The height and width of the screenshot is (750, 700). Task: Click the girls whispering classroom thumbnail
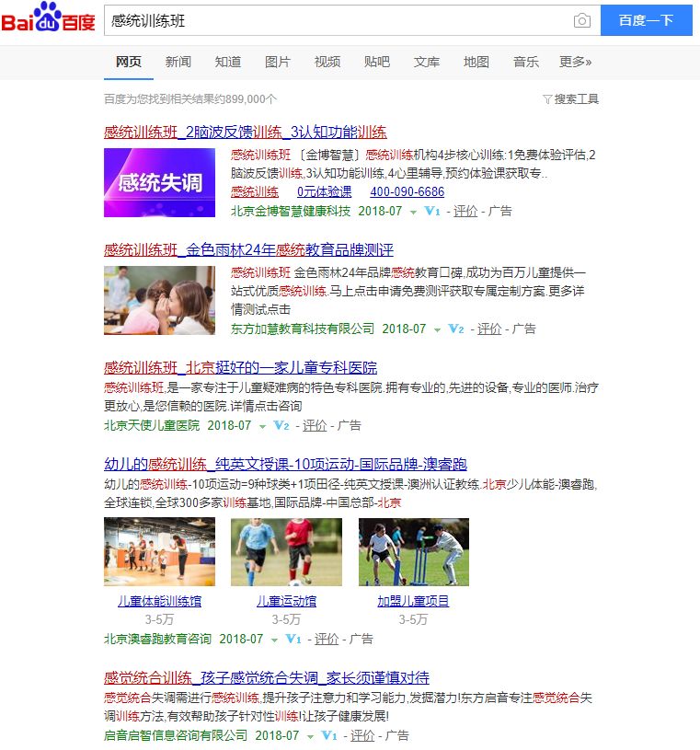pos(159,300)
